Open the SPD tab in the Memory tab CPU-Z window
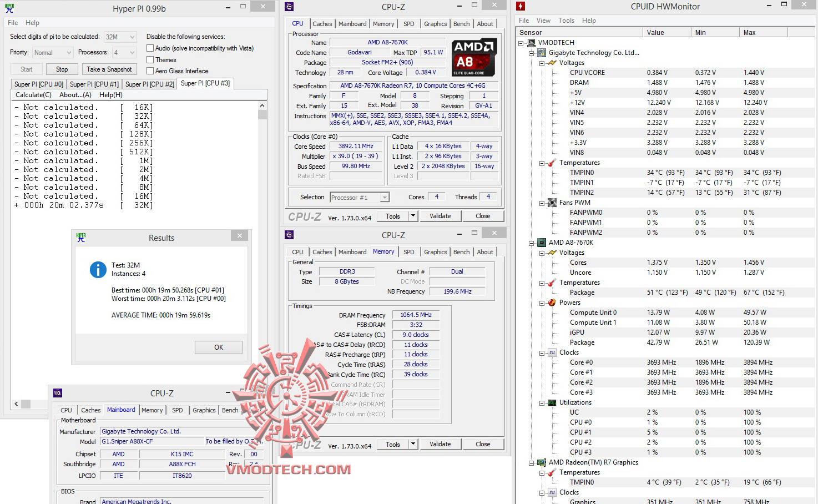This screenshot has width=818, height=504. [x=409, y=252]
